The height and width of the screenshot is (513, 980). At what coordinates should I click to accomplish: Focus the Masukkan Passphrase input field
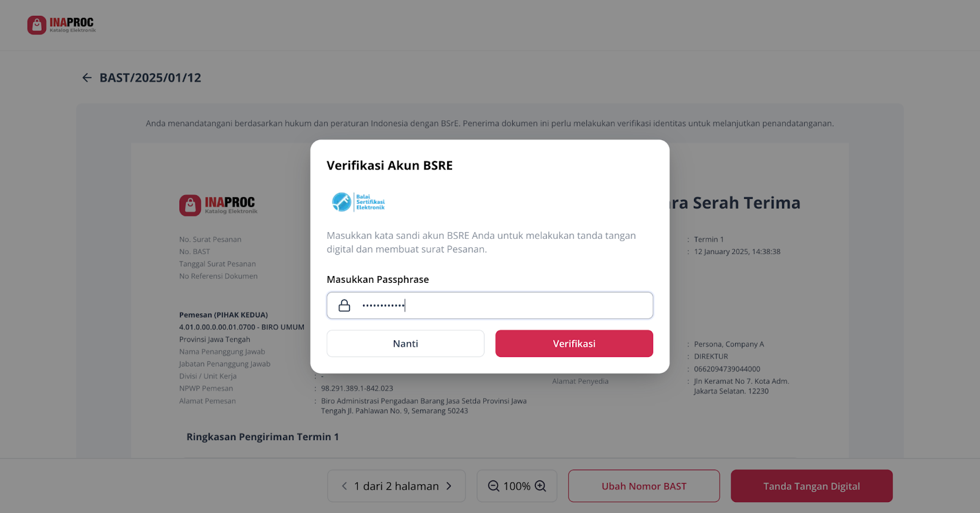click(x=490, y=305)
